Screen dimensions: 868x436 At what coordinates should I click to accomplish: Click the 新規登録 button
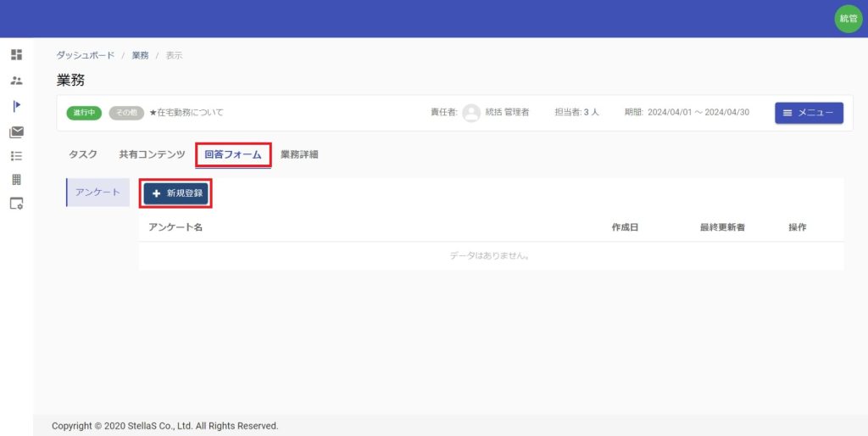pos(176,193)
